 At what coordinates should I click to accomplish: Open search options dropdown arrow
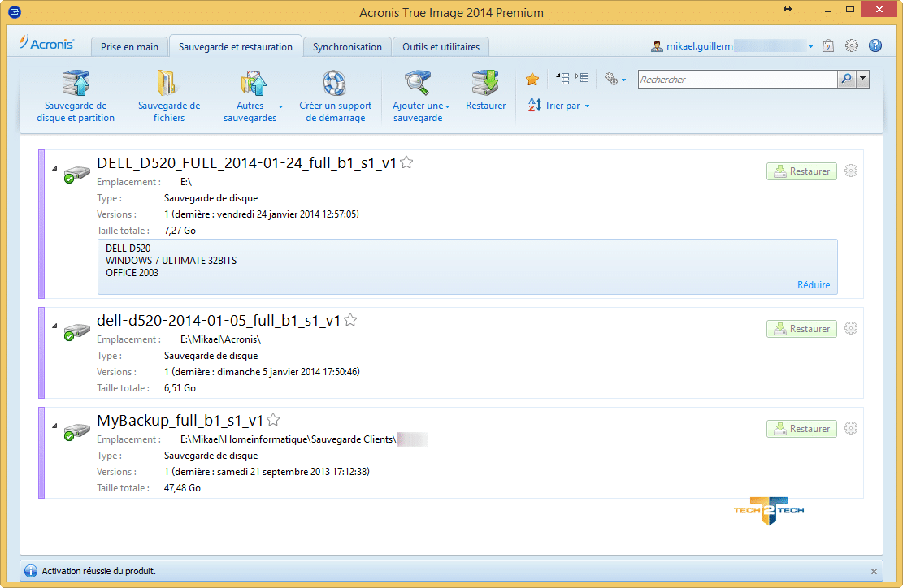tap(862, 79)
